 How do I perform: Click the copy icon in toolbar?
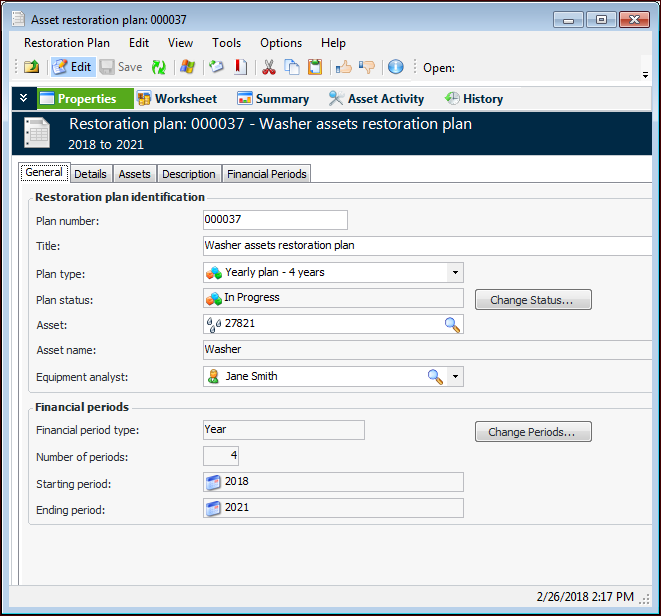[x=292, y=67]
